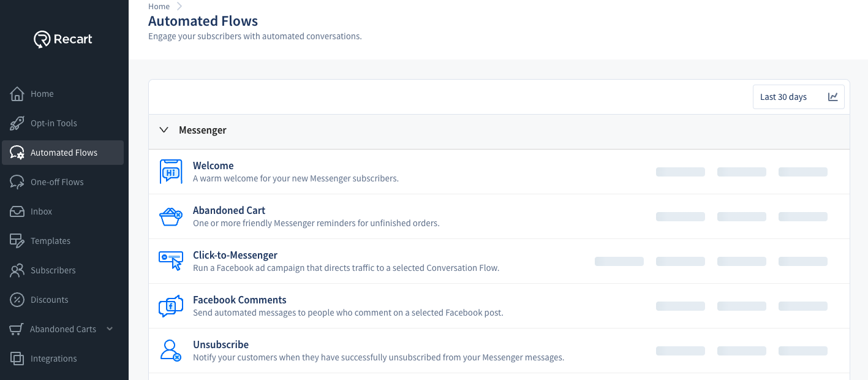Expand the Abandoned Carts submenu arrow
868x380 pixels.
pyautogui.click(x=110, y=329)
